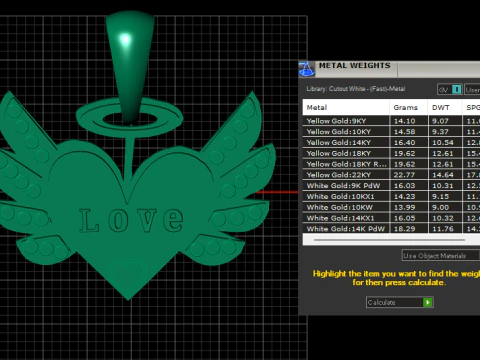Click the horizontal scrollbar under the table
This screenshot has height=360, width=480.
point(389,240)
